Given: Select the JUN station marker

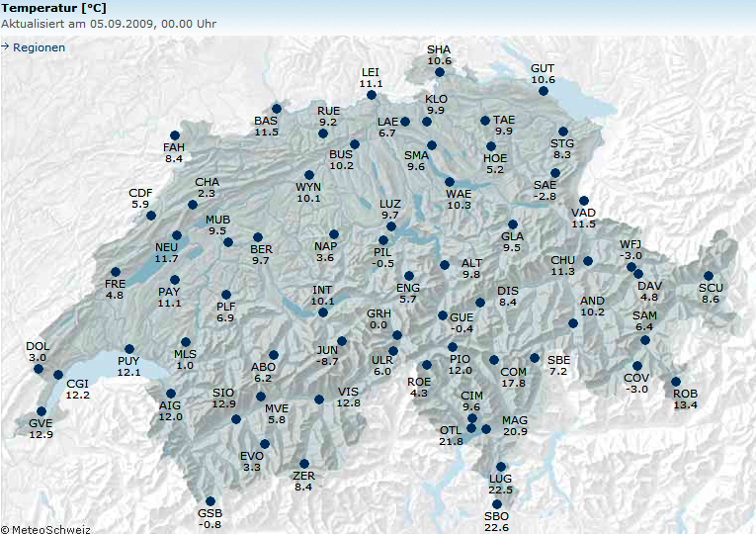Looking at the screenshot, I should pyautogui.click(x=342, y=341).
